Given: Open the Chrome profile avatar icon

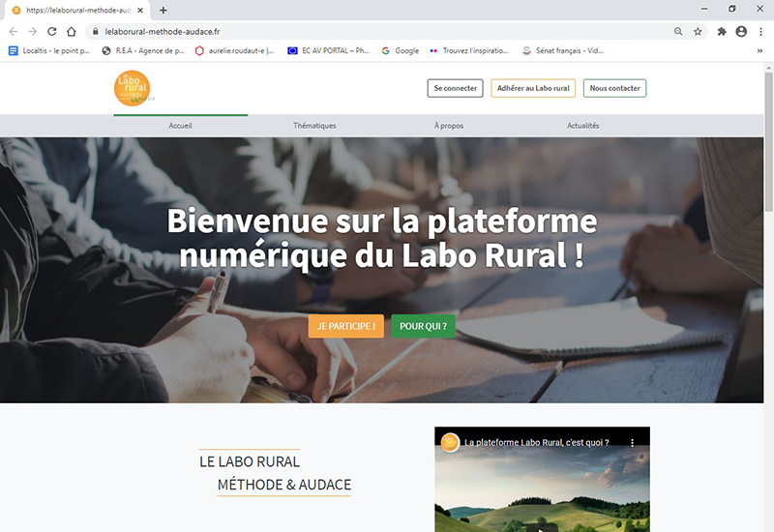Looking at the screenshot, I should coord(741,32).
